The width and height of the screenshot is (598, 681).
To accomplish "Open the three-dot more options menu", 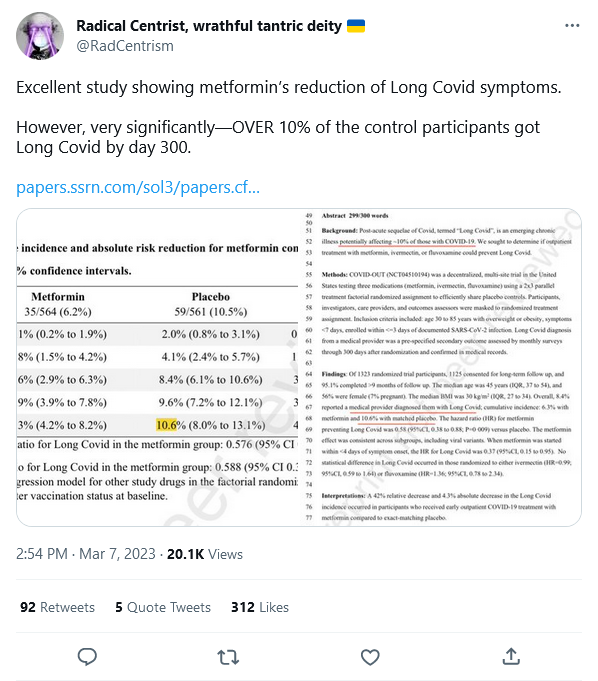I will (572, 26).
